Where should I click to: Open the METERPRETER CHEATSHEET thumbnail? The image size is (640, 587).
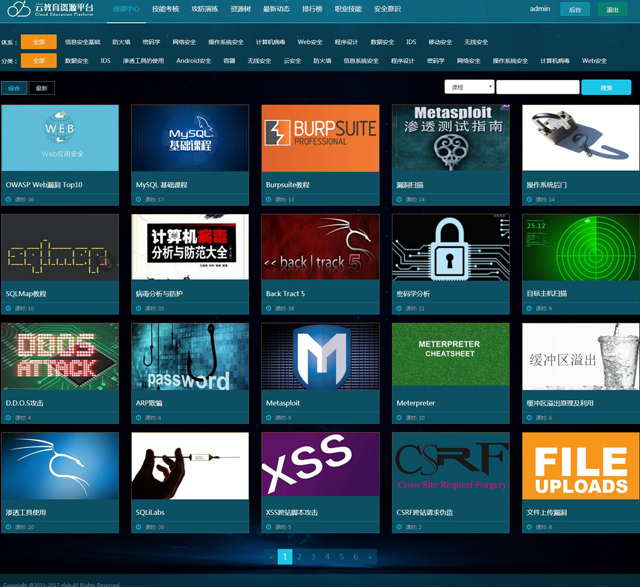click(451, 356)
